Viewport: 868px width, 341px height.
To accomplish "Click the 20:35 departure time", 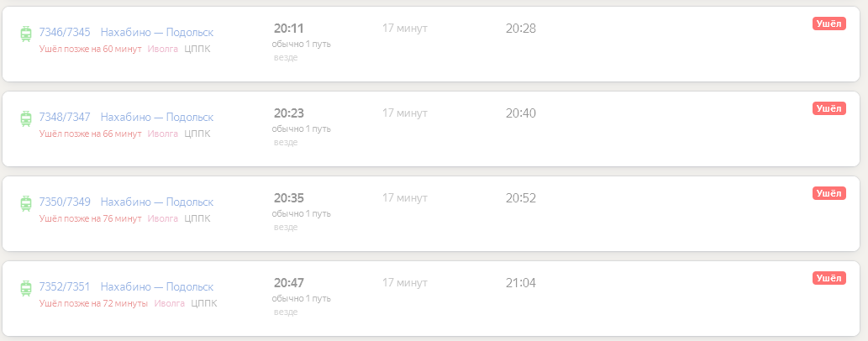I will (x=288, y=198).
